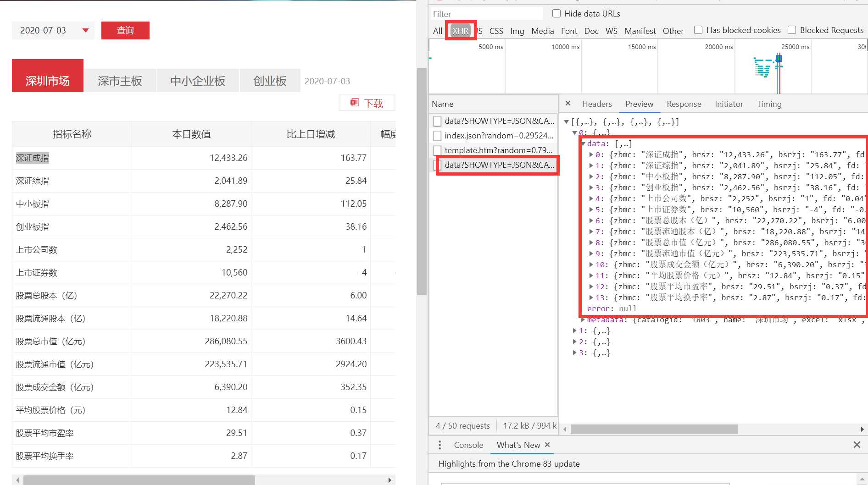Switch to the 创业板 tab
868x485 pixels.
tap(270, 81)
